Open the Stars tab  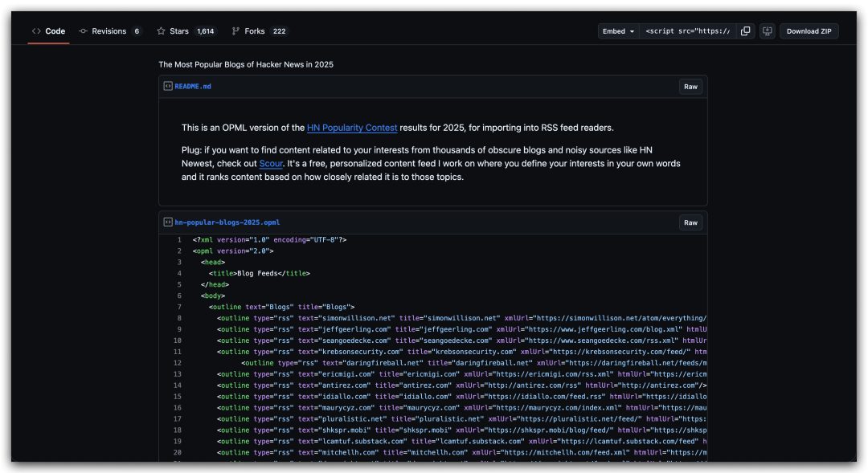178,31
